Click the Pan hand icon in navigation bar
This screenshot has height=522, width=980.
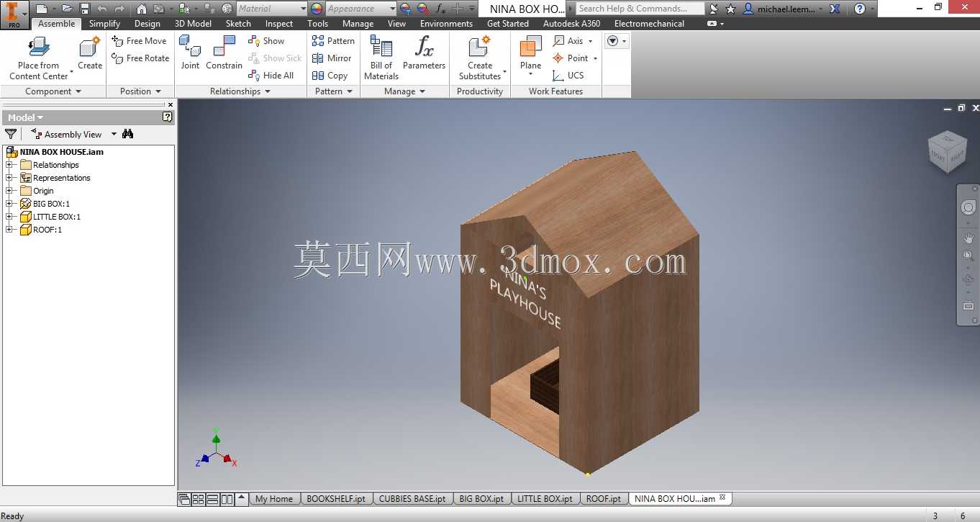tap(968, 238)
